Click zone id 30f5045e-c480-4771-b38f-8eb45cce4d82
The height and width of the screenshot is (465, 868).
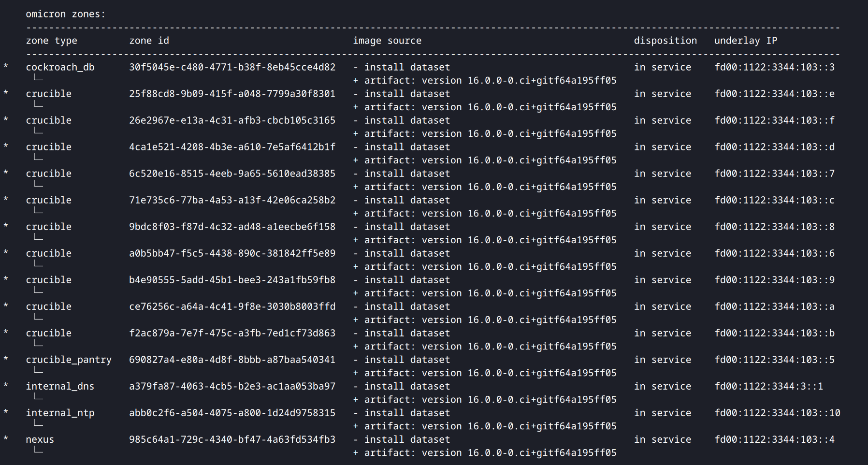(232, 67)
